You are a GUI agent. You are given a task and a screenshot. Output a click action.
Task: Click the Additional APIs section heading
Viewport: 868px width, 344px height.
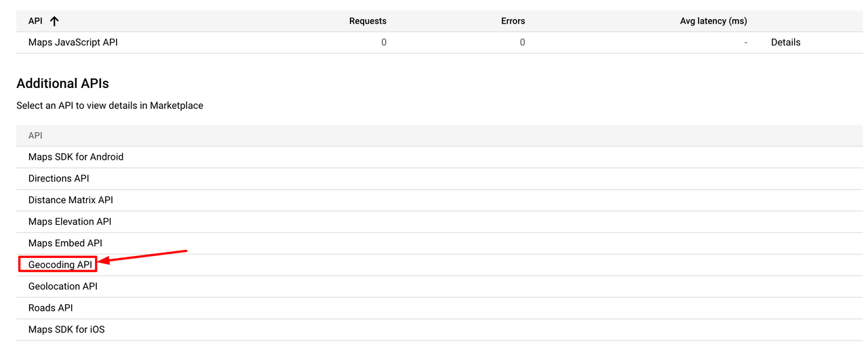pyautogui.click(x=62, y=83)
